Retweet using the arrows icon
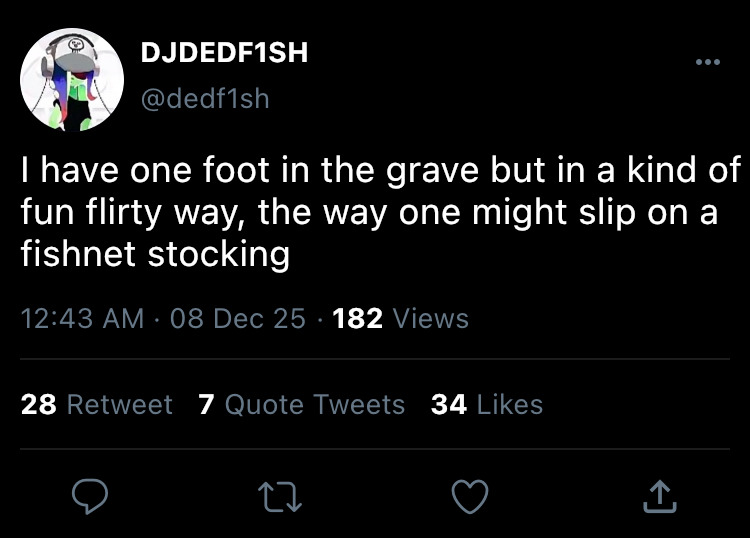 click(x=280, y=497)
